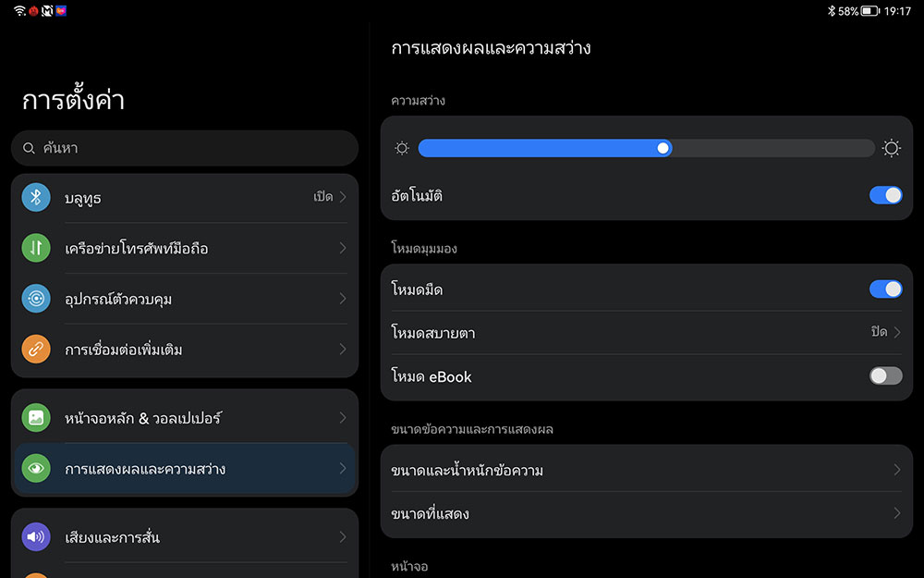The image size is (924, 578).
Task: Click the purple speaker sound icon
Action: pos(36,537)
